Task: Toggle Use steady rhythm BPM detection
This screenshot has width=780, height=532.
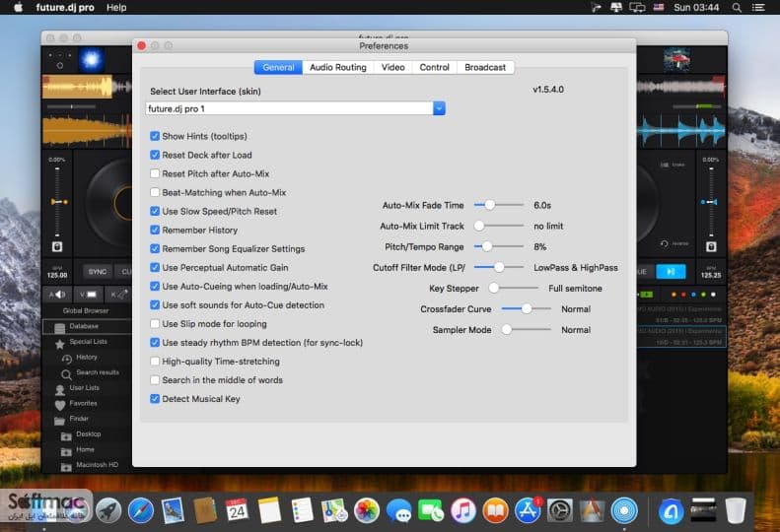Action: point(155,343)
